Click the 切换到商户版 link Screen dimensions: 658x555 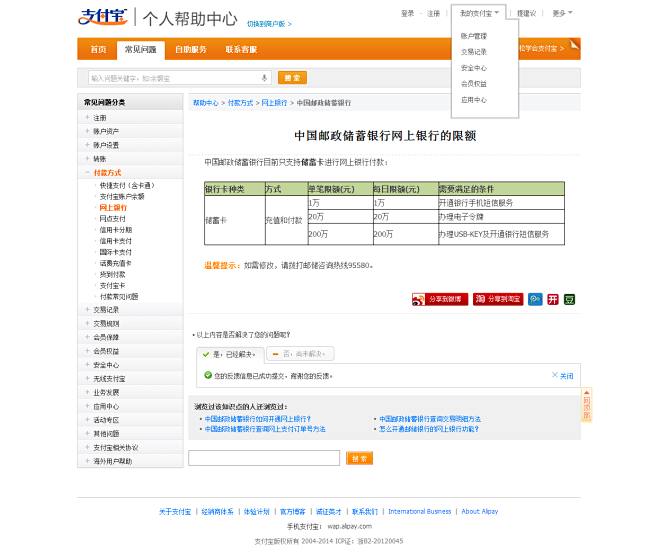pyautogui.click(x=269, y=24)
